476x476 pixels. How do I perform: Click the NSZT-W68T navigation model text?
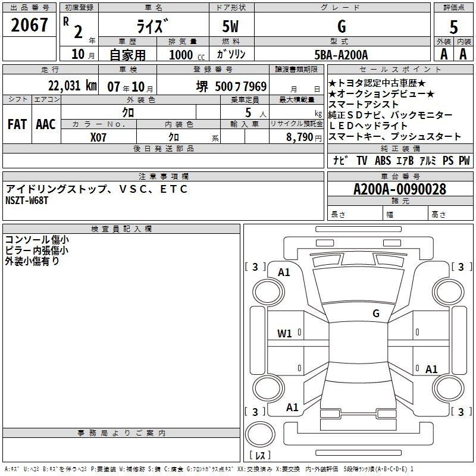27,201
